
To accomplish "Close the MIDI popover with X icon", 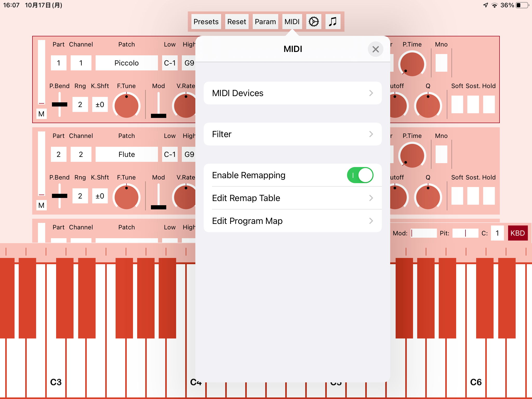I will (375, 49).
